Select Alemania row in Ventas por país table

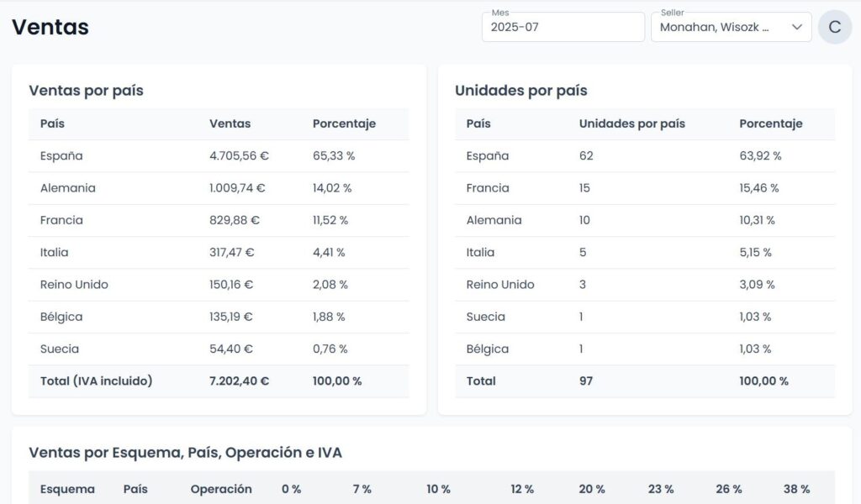coord(219,188)
